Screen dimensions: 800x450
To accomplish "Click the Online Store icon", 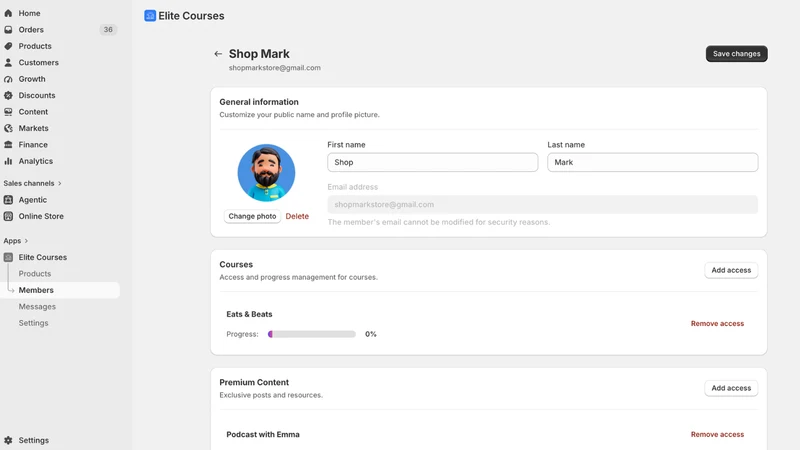I will (8, 216).
